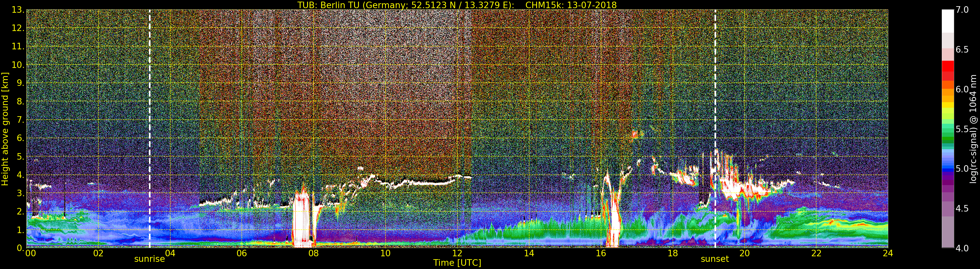Screen dimensions: 980x269
Task: Click the time axis tick '06'
Action: [x=242, y=253]
